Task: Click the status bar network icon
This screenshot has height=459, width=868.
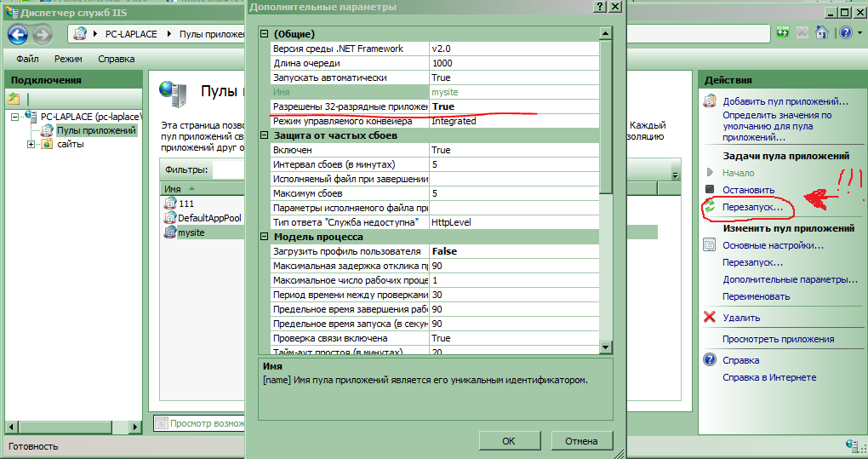Action: click(852, 445)
